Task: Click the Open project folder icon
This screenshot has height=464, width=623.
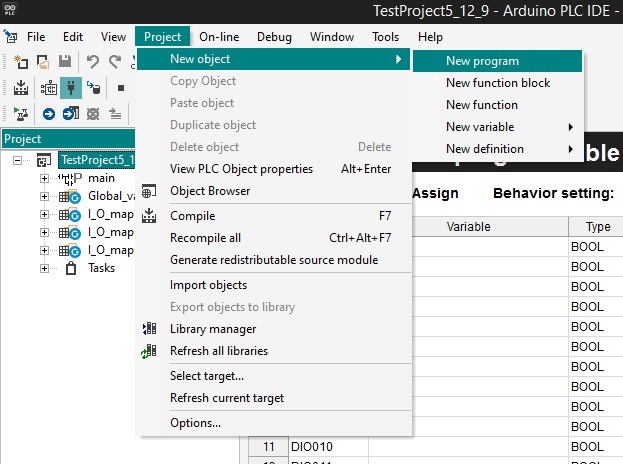Action: point(43,62)
